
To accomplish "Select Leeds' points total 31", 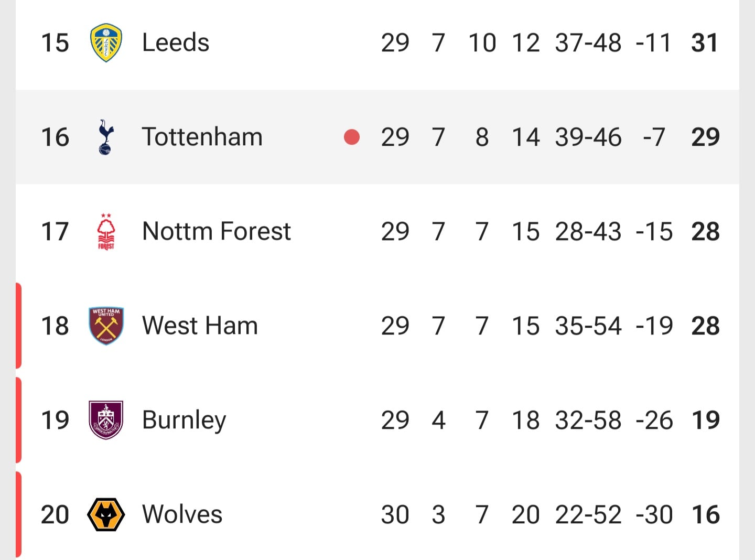I will 705,42.
